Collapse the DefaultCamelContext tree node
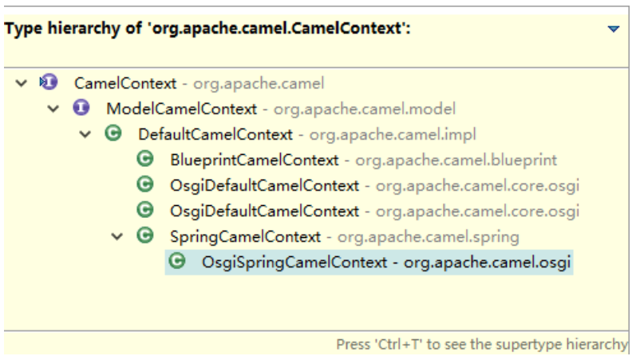Screen dimensions: 644x360 pyautogui.click(x=85, y=133)
